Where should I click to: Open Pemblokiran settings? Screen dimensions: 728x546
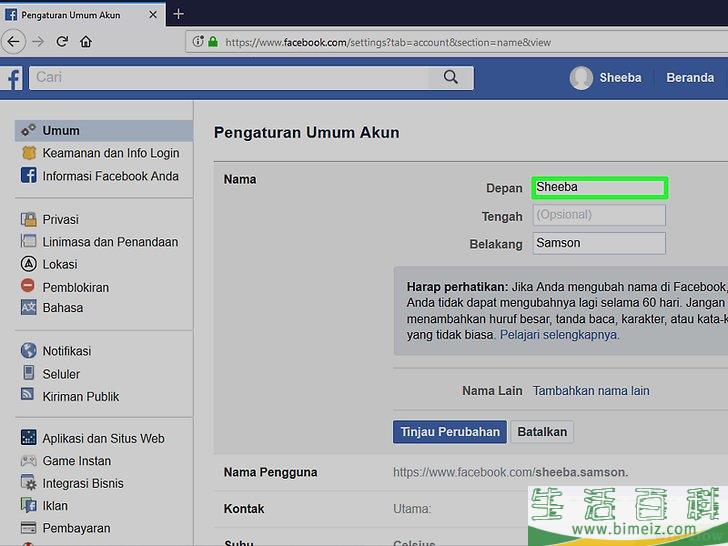coord(76,287)
